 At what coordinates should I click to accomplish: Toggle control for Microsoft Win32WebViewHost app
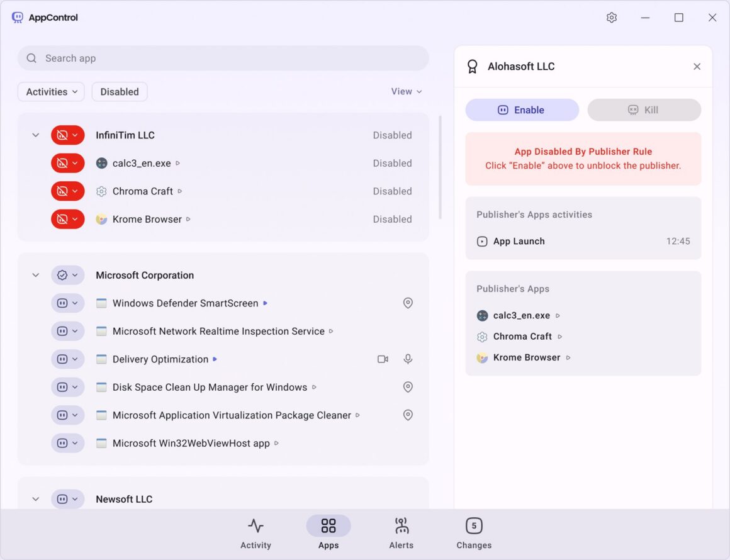click(67, 443)
